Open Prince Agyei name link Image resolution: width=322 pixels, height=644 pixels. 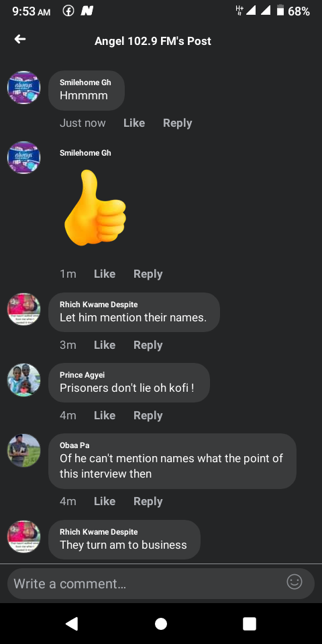coord(82,375)
